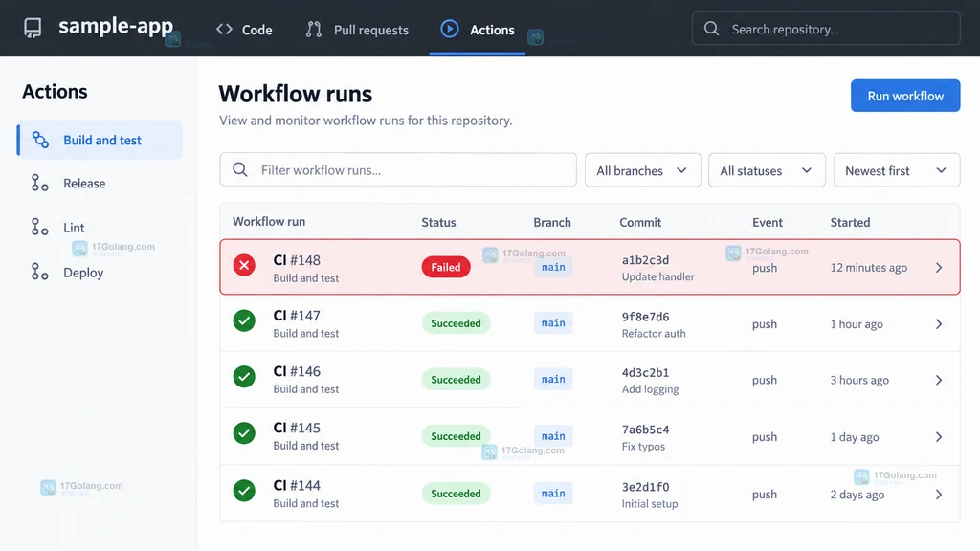980x551 pixels.
Task: Click red failed icon for CI #148
Action: click(244, 266)
